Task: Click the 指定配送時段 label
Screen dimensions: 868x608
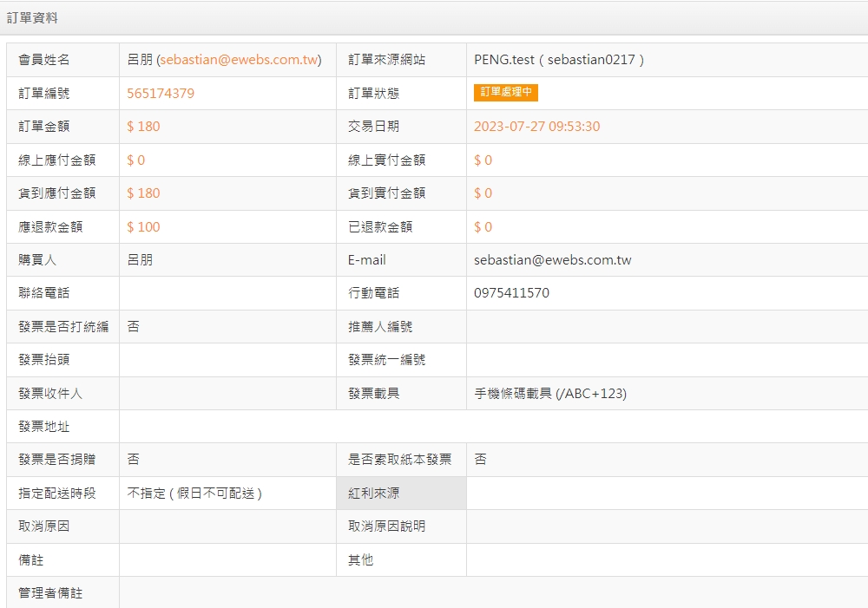Action: [x=57, y=493]
